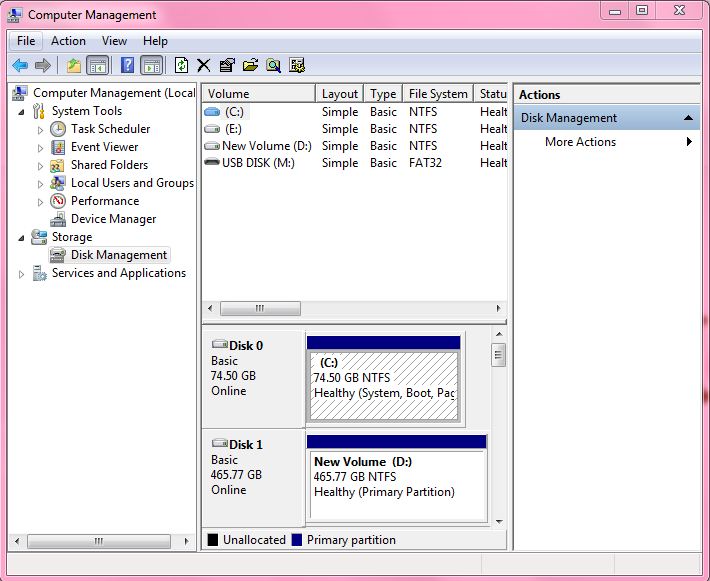Toggle the Show/Hide Console Tree button
This screenshot has height=581, width=710.
click(x=97, y=65)
